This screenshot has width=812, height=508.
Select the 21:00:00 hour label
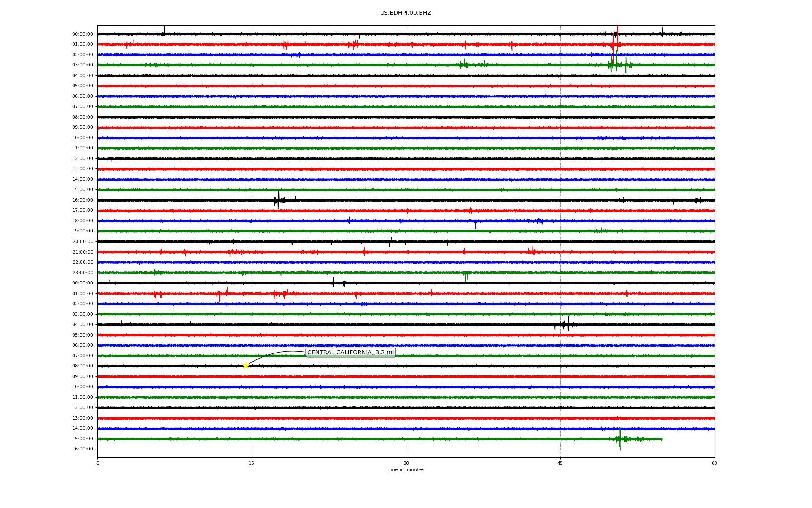coord(82,252)
